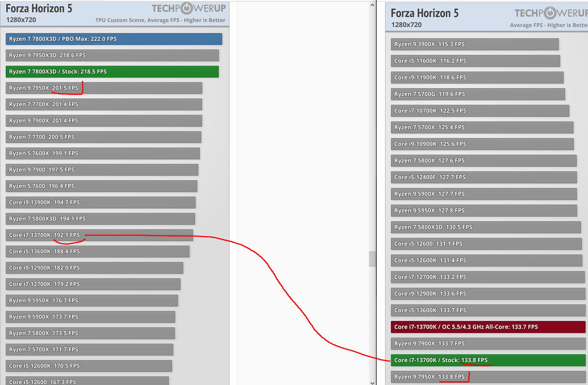Select the Core i7-12700K: 133.2 FPS row
588x385 pixels.
[x=488, y=277]
